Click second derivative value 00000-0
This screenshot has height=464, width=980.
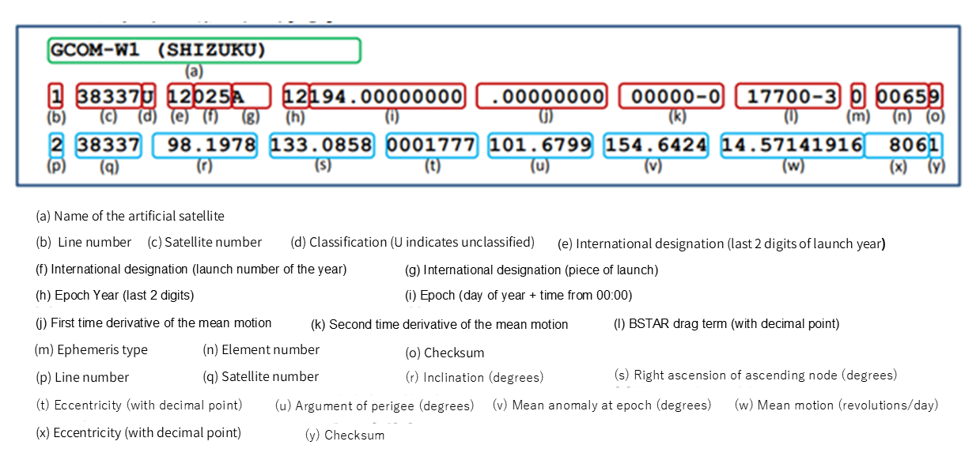671,96
